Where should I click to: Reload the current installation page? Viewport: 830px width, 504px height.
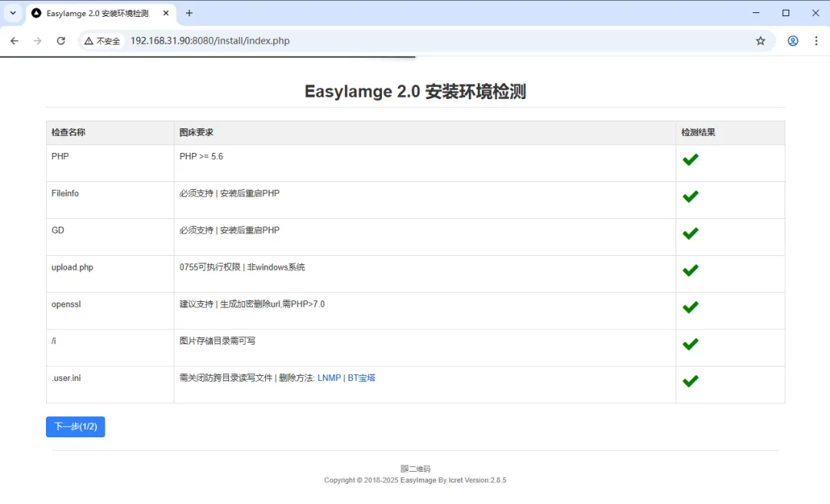61,41
